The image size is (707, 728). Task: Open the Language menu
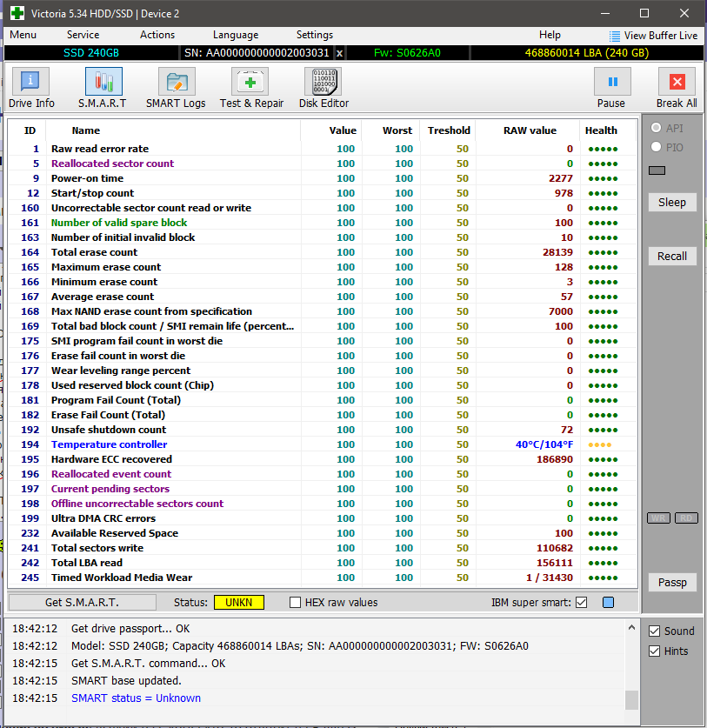(x=236, y=35)
